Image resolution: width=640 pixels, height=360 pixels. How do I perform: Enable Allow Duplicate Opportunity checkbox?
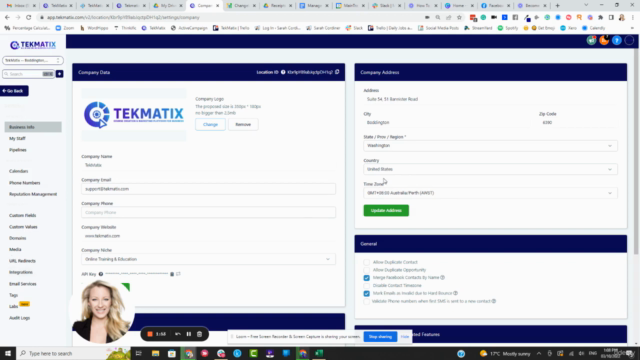click(367, 270)
